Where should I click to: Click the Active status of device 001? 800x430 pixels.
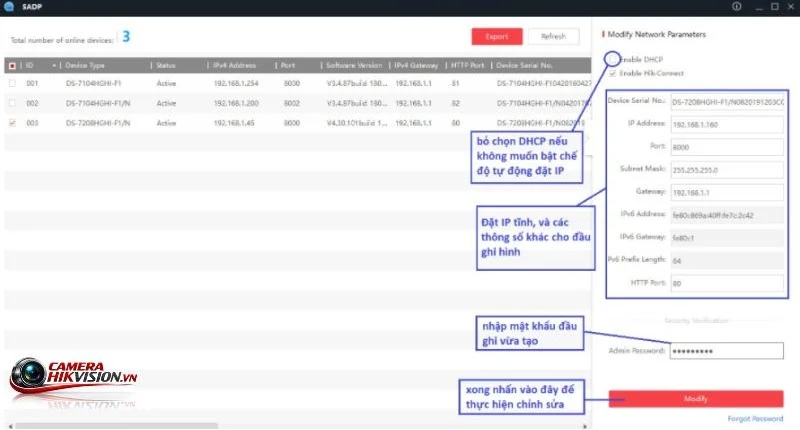click(166, 83)
